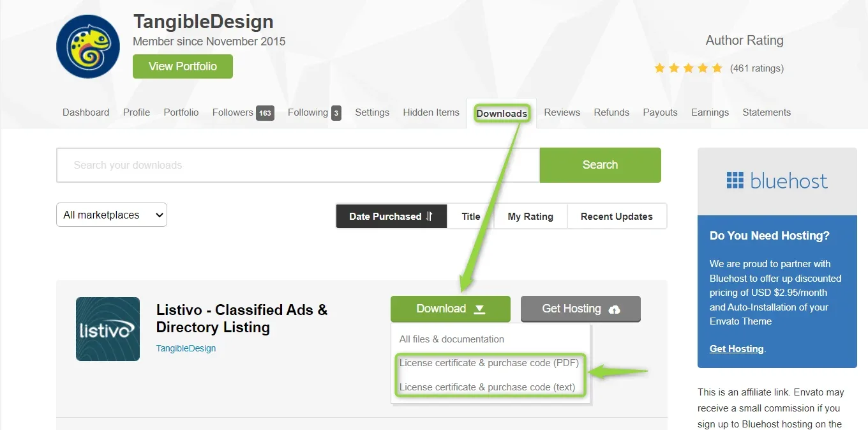Open the Payouts tab

[x=660, y=112]
